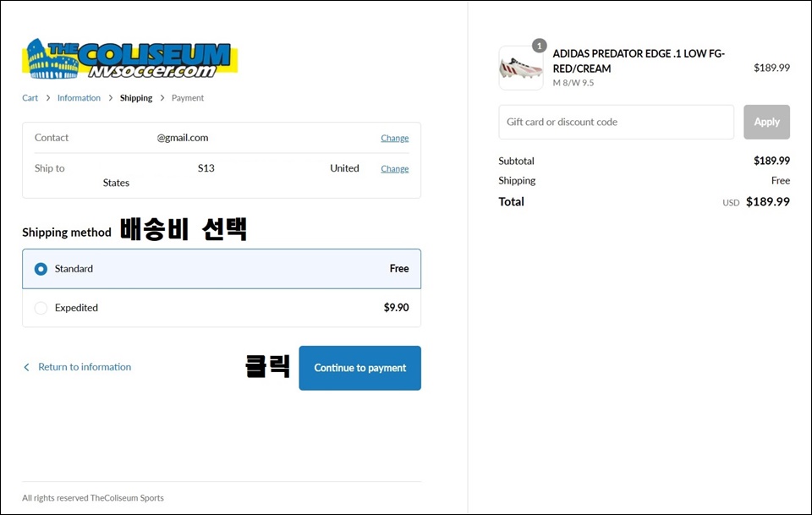
Task: Click the Total amount USD $189.99
Action: [756, 202]
